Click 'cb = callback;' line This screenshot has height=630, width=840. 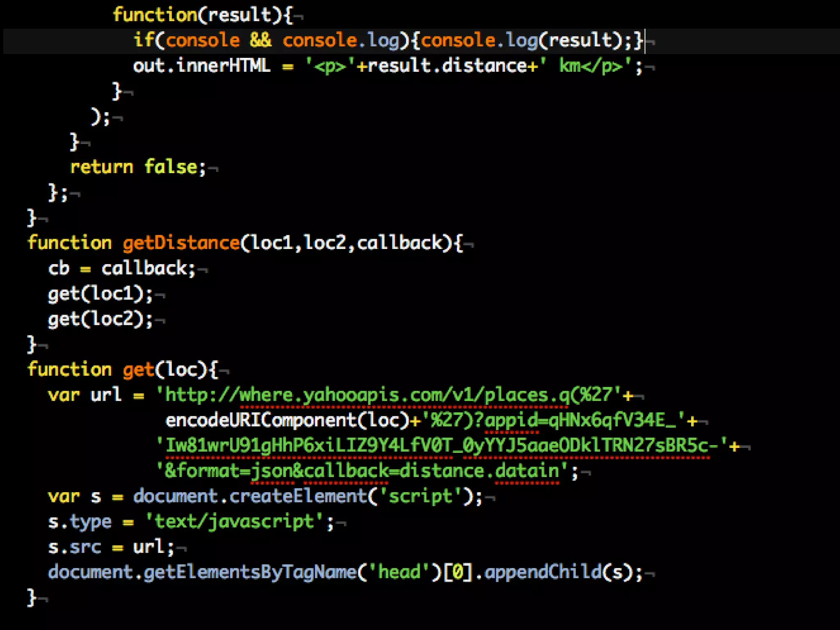point(121,269)
